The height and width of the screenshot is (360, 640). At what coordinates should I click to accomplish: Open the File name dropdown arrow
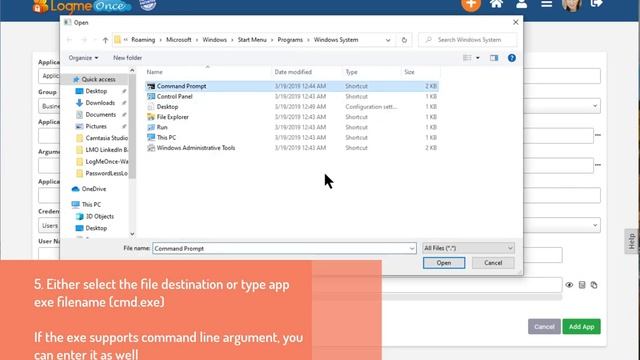(411, 248)
